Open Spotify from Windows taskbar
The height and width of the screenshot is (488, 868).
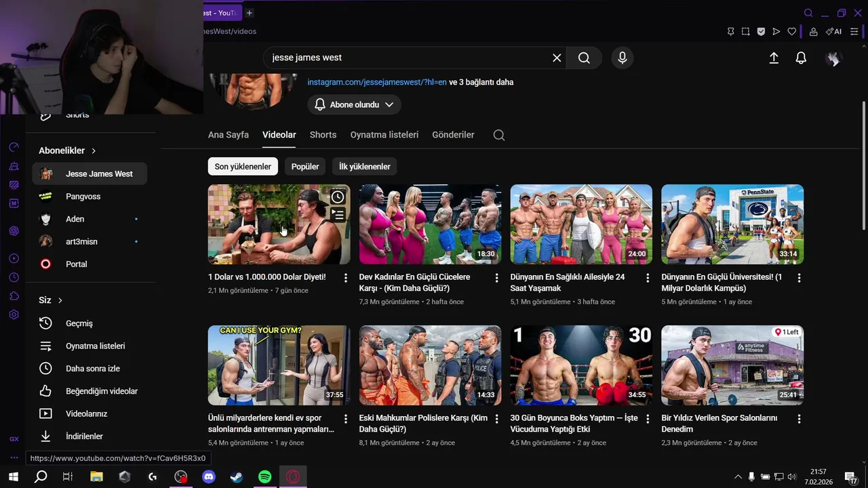point(265,477)
